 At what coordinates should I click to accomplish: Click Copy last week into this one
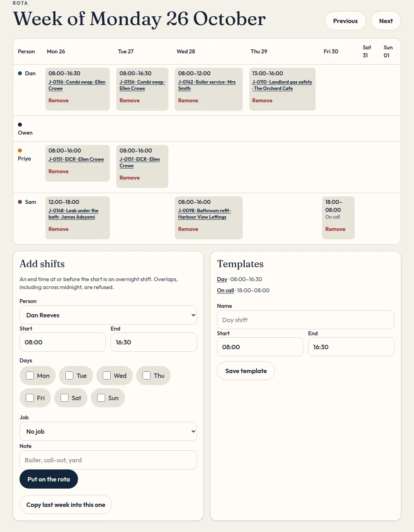[66, 505]
